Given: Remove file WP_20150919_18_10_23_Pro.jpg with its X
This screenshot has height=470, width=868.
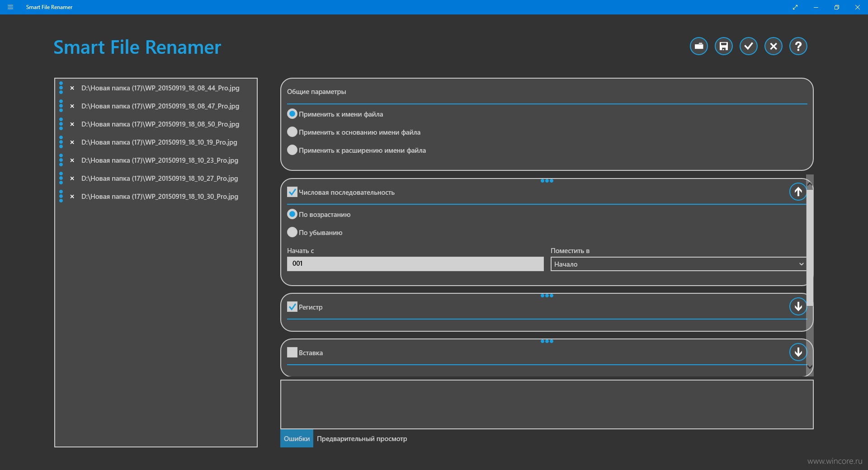Looking at the screenshot, I should (72, 160).
